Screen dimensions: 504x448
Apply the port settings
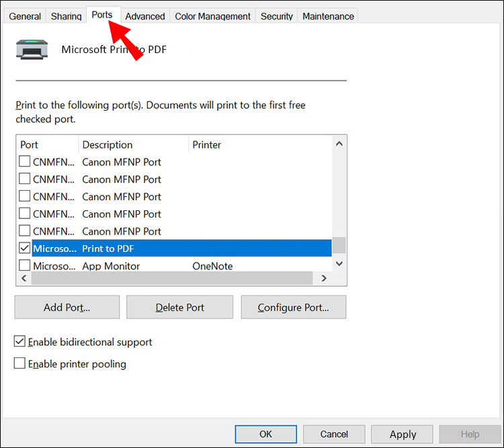pyautogui.click(x=402, y=434)
